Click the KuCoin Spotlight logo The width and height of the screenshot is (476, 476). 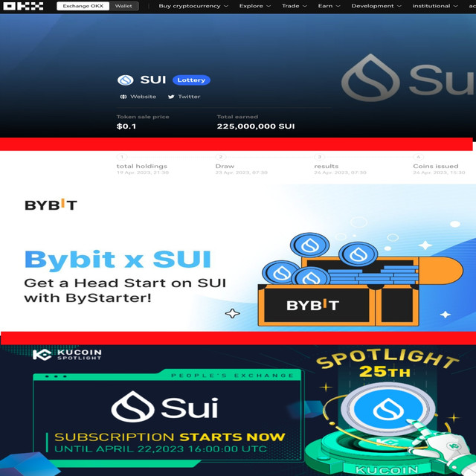pos(67,354)
